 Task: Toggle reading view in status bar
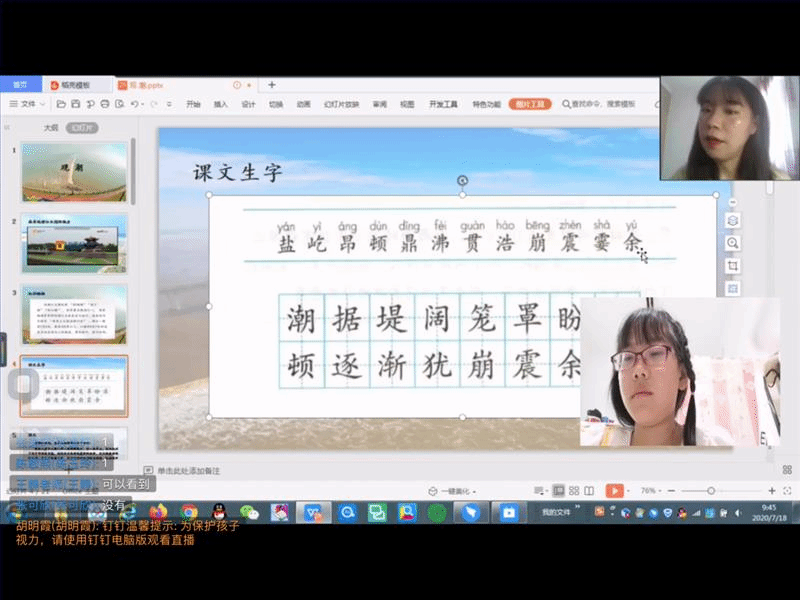tap(588, 491)
